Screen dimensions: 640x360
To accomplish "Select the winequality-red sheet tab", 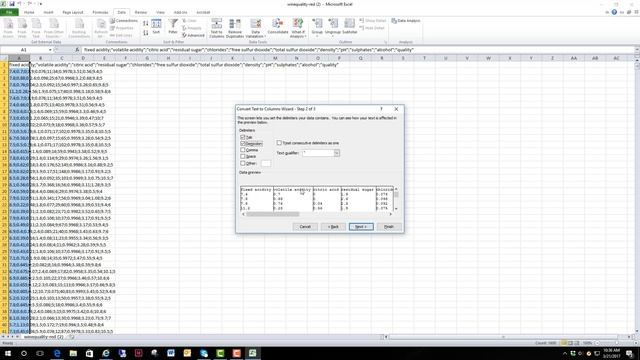I will pos(43,337).
